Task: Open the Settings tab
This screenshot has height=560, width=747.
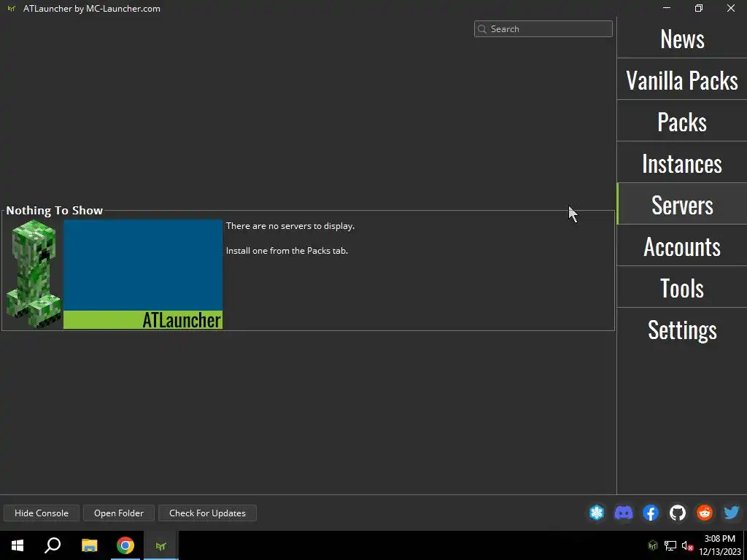Action: coord(682,329)
